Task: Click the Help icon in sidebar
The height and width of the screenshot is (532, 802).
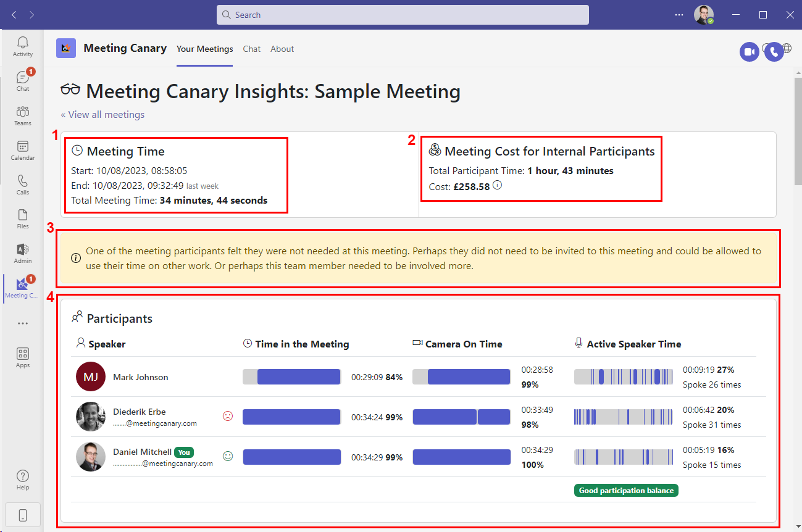Action: pyautogui.click(x=23, y=480)
